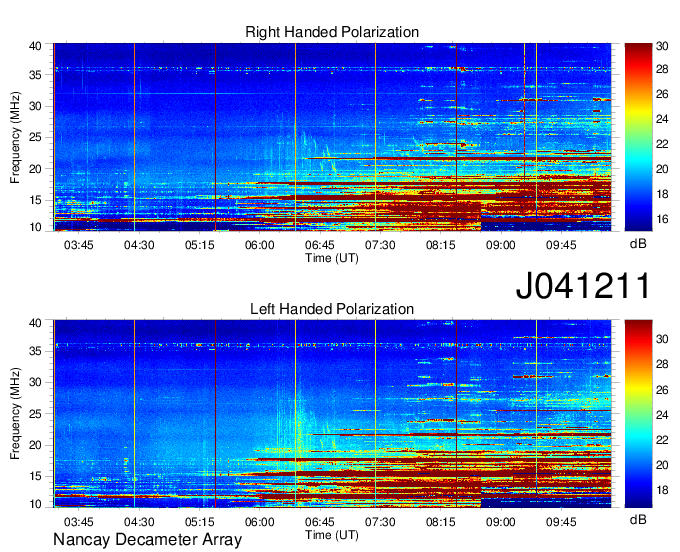This screenshot has height=552, width=680.
Task: Click "08:15" tick on Left Handed time axis
Action: tap(440, 522)
